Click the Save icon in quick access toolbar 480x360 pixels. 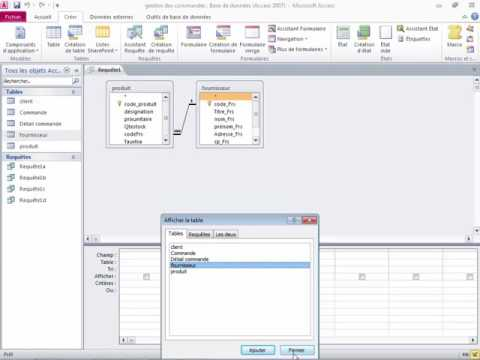(x=17, y=5)
